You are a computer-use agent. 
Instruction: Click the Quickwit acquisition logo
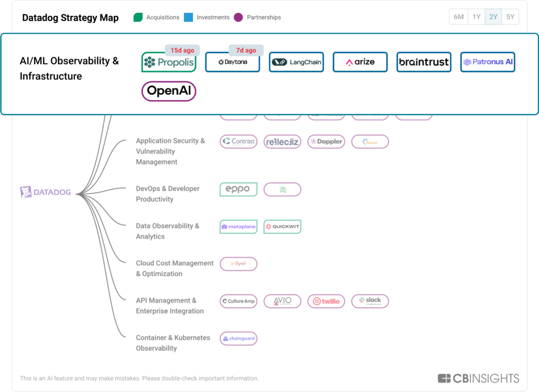click(x=282, y=227)
